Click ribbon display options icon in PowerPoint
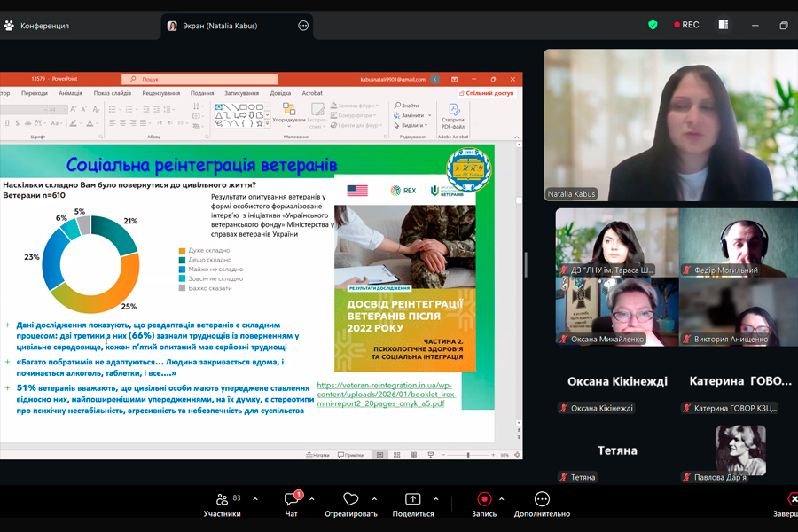Screen dimensions: 798x532 pos(455,80)
